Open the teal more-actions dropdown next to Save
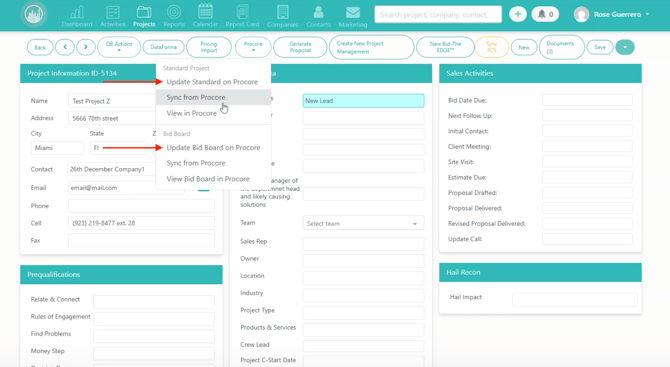This screenshot has width=670, height=367. [625, 47]
